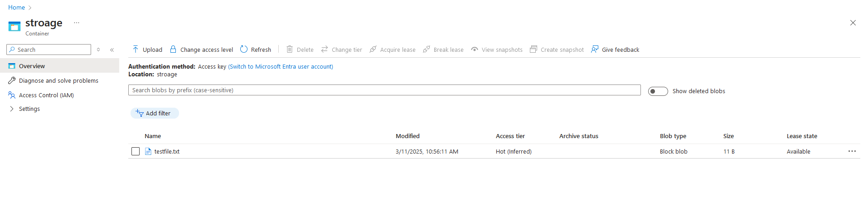Screen dimensions: 868x199
Task: Click the Change access level lock icon
Action: [173, 49]
